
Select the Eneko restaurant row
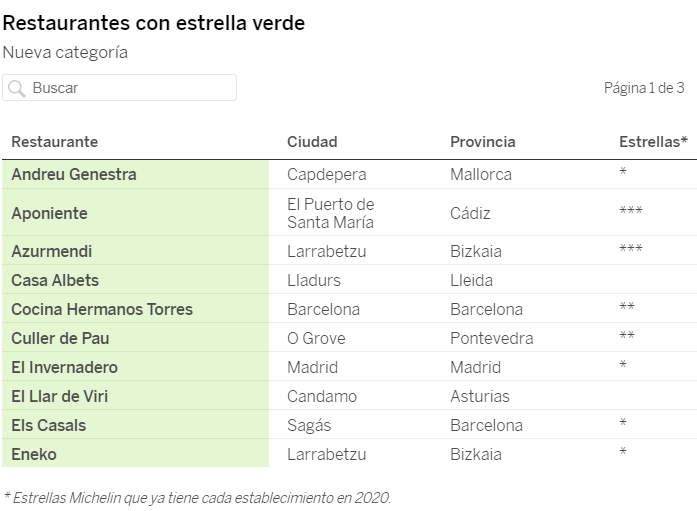pyautogui.click(x=34, y=454)
